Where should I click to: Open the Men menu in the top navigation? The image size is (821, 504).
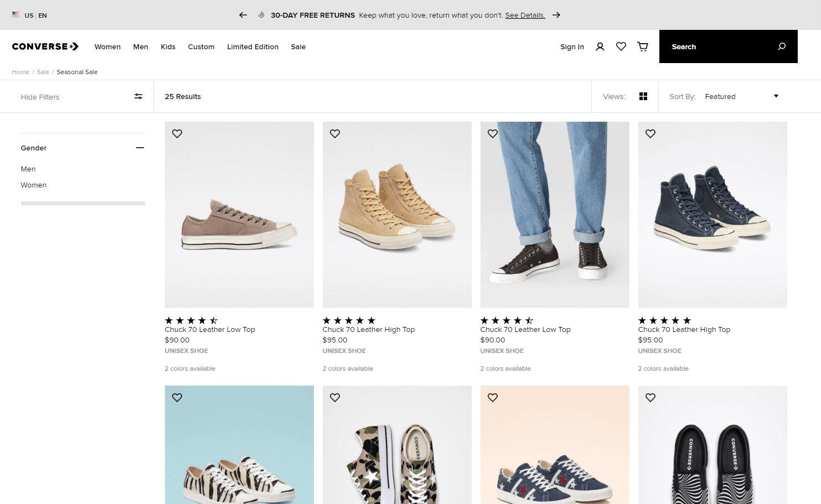click(141, 46)
